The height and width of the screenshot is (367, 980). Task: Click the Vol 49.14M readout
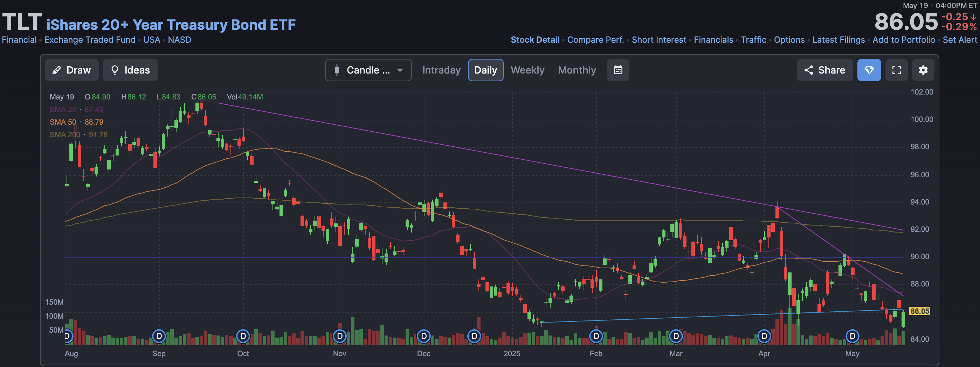coord(244,97)
